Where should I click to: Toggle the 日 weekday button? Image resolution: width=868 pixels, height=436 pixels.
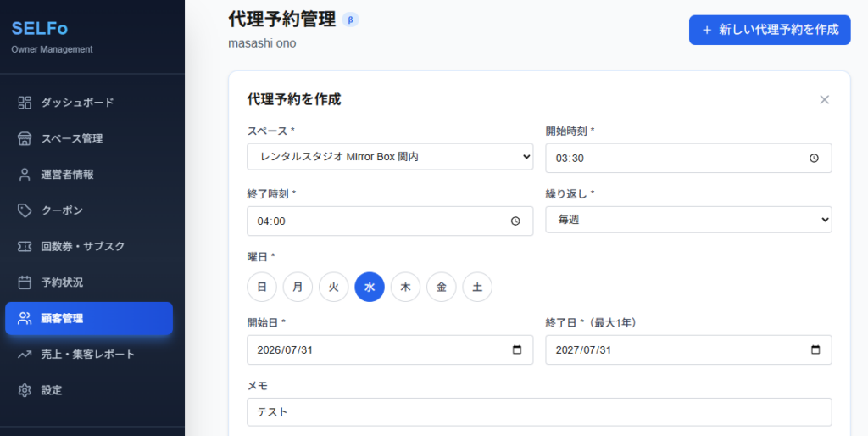pos(262,287)
